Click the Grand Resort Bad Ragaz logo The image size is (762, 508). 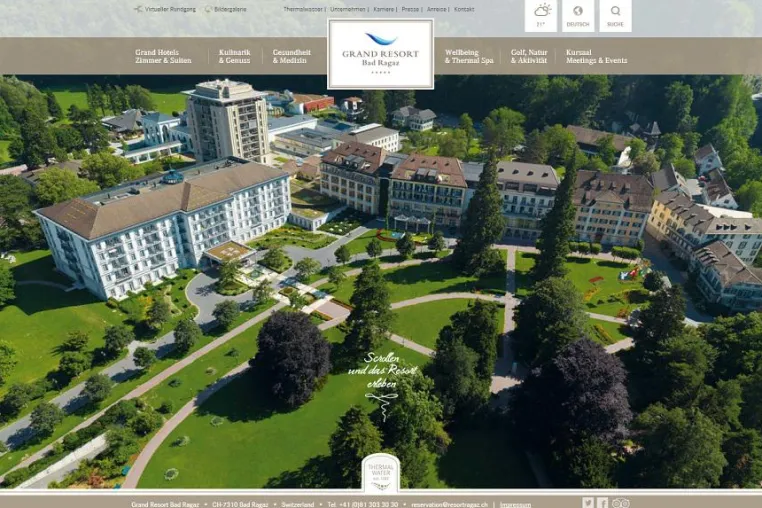click(381, 54)
